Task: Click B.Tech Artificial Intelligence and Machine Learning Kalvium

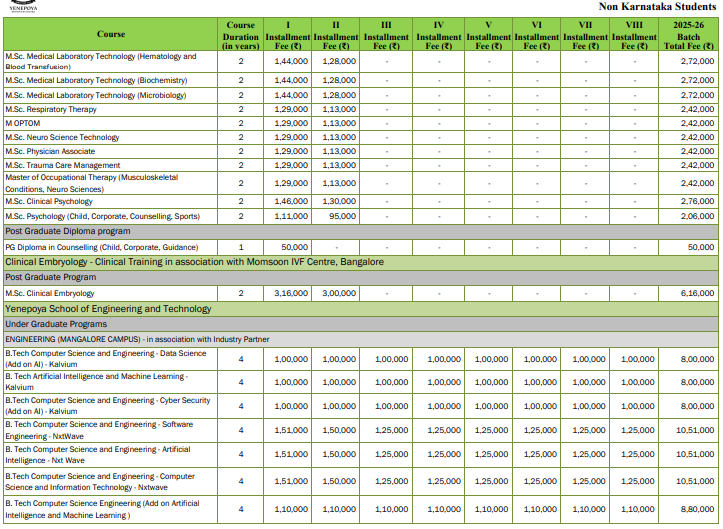Action: coord(96,381)
